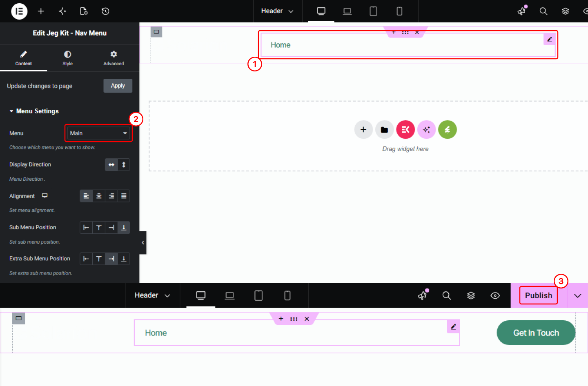
Task: Set the display direction to vertical
Action: pyautogui.click(x=124, y=165)
